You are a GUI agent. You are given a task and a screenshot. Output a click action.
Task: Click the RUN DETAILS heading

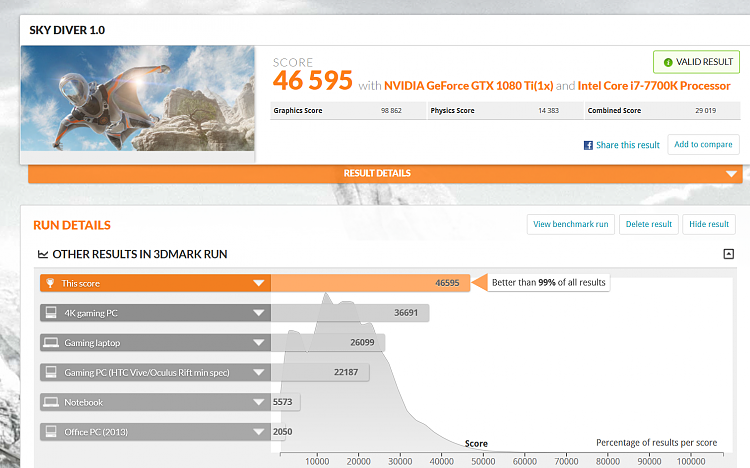[72, 225]
